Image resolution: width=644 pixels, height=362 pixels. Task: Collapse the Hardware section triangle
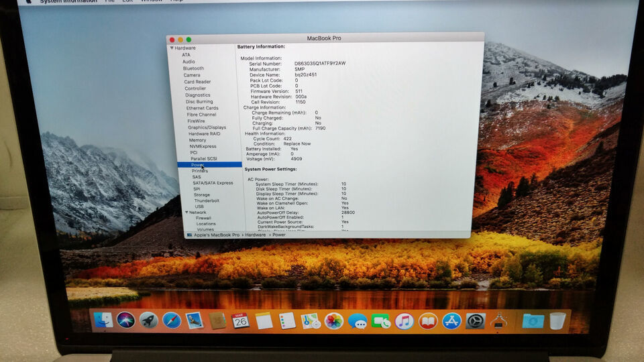[x=172, y=48]
